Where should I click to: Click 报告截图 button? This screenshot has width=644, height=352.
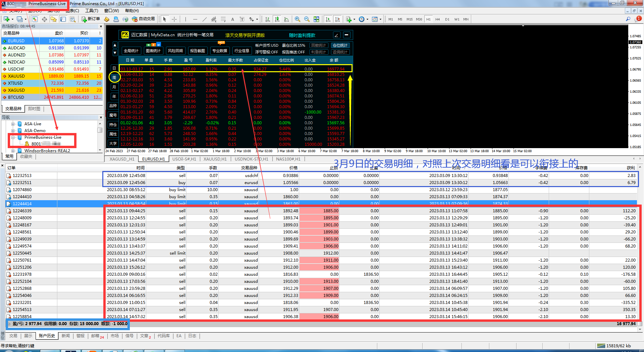[198, 51]
